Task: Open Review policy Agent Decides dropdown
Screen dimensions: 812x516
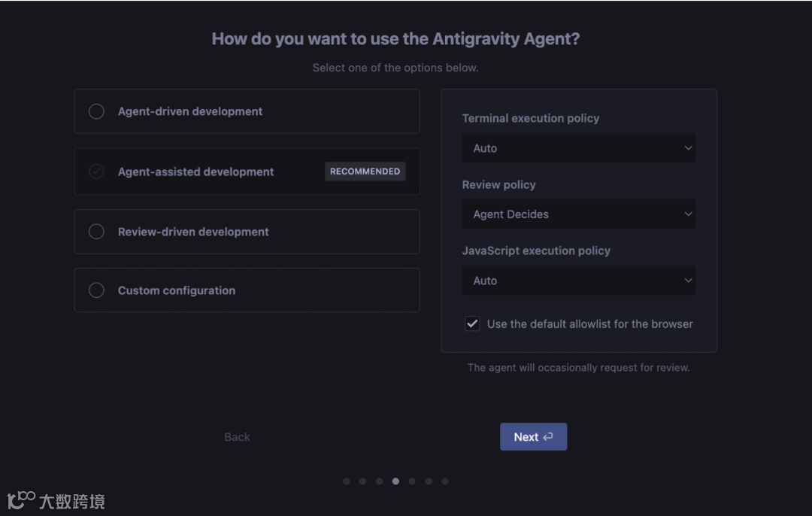Action: pos(578,214)
